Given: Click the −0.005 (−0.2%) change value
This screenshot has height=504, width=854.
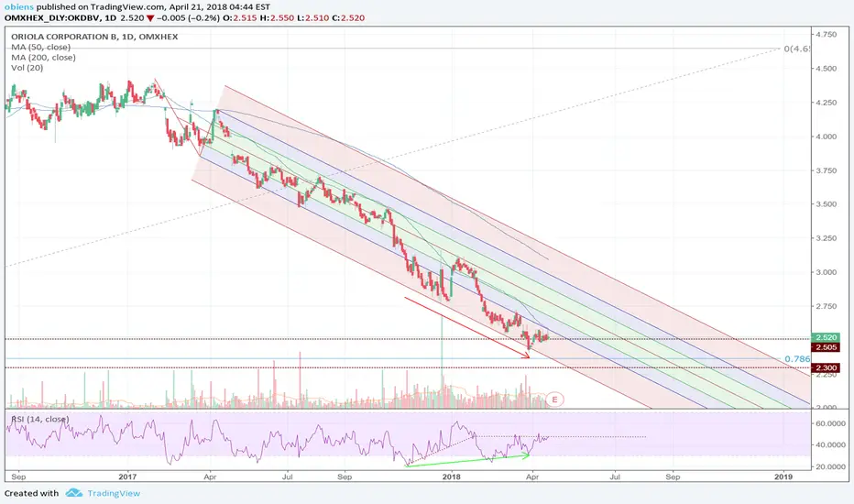Looking at the screenshot, I should tap(189, 18).
